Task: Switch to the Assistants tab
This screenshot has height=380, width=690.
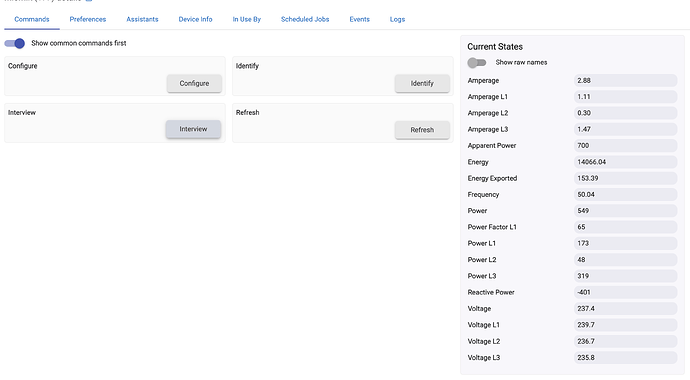Action: 142,19
